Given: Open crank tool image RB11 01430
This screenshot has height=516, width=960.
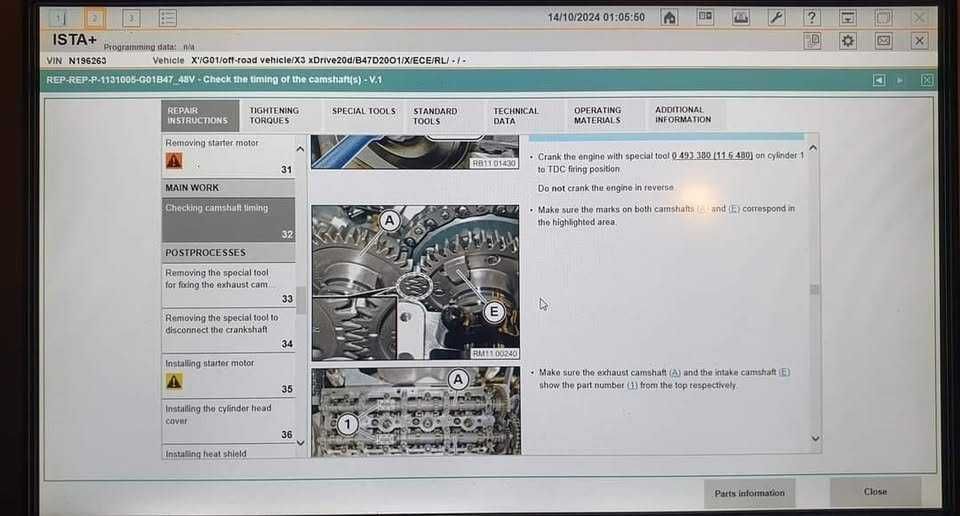Looking at the screenshot, I should (x=415, y=151).
